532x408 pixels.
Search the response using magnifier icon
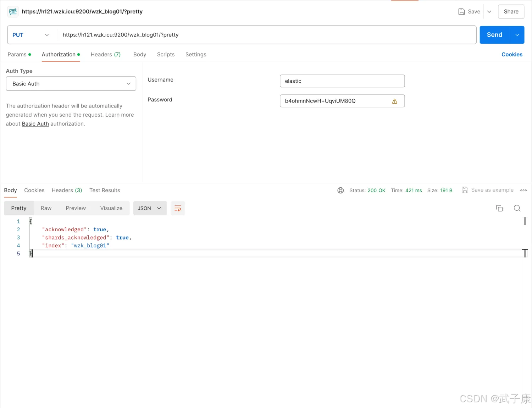tap(517, 208)
